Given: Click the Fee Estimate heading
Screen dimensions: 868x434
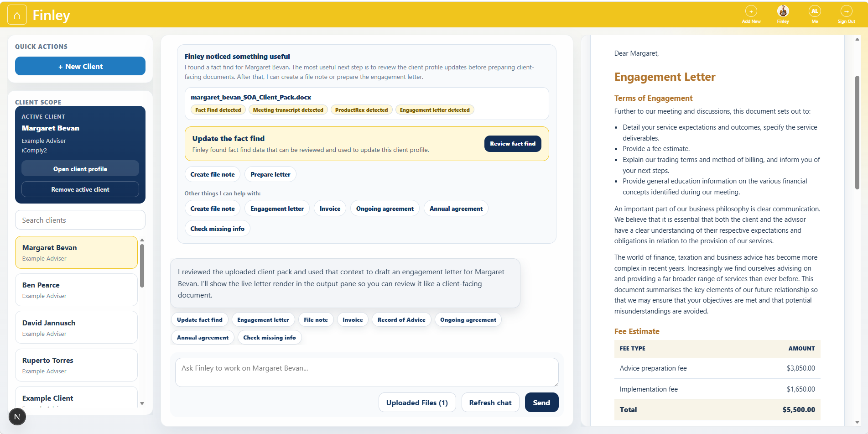Looking at the screenshot, I should tap(637, 331).
